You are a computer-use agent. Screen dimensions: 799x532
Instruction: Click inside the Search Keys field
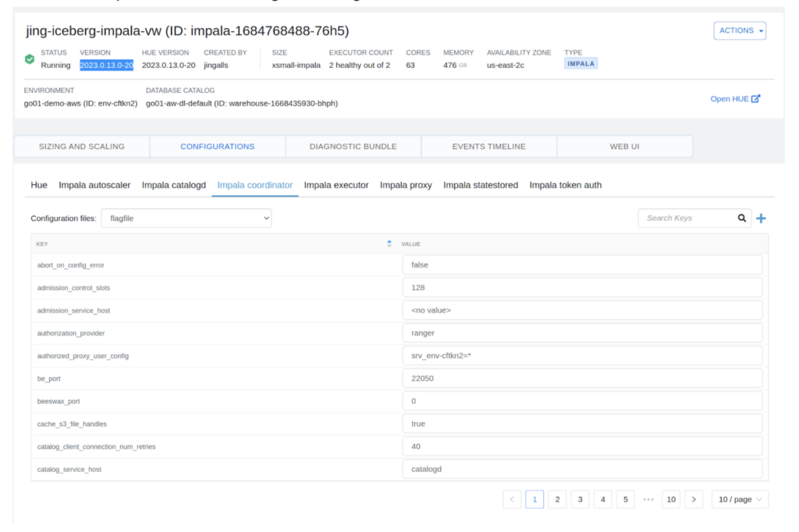687,218
